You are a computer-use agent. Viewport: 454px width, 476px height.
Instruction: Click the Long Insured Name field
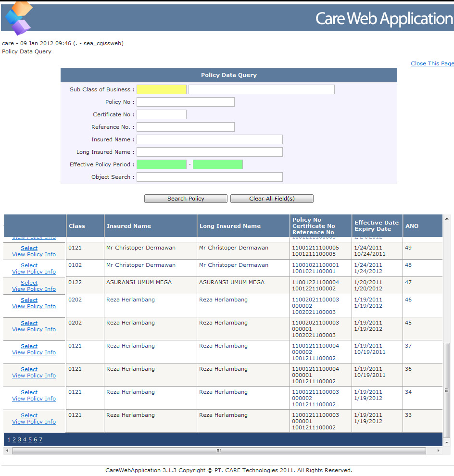tap(209, 152)
